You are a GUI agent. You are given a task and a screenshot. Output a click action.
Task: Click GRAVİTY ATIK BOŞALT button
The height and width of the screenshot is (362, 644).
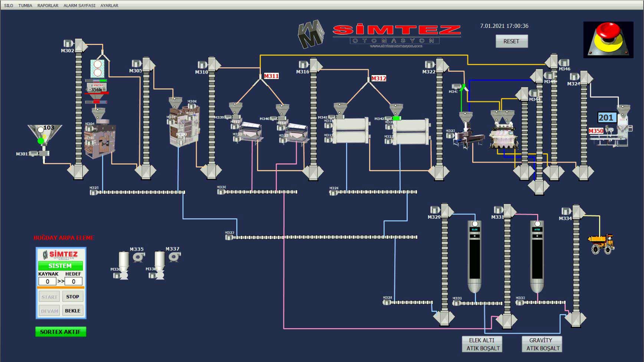[542, 344]
